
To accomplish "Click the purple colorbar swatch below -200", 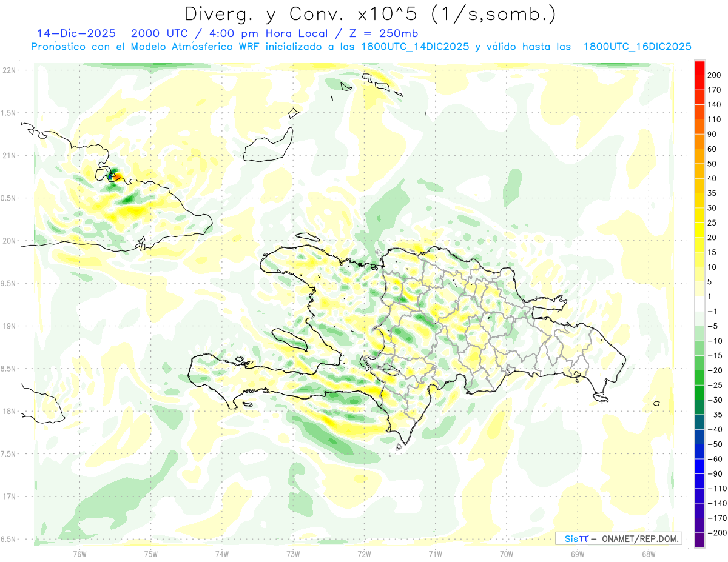I will [x=699, y=540].
